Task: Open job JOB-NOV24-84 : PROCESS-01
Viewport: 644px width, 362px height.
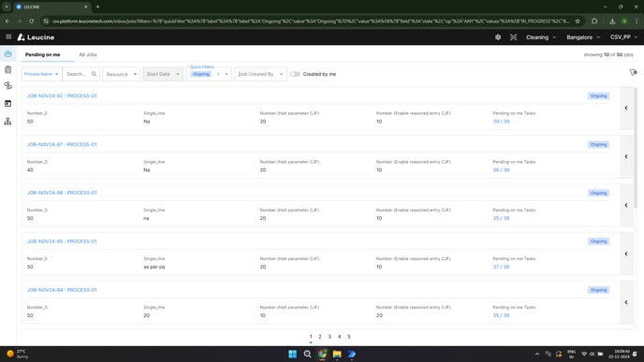Action: pos(62,290)
